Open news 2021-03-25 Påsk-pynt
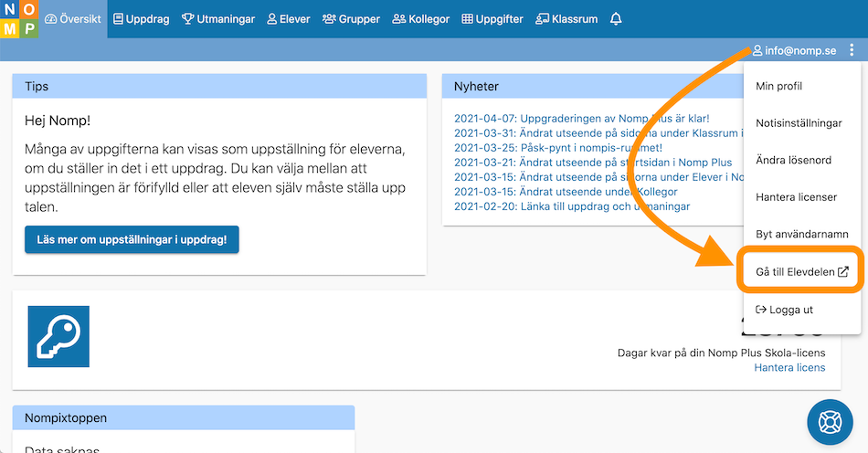Viewport: 868px width, 453px height. pos(558,148)
